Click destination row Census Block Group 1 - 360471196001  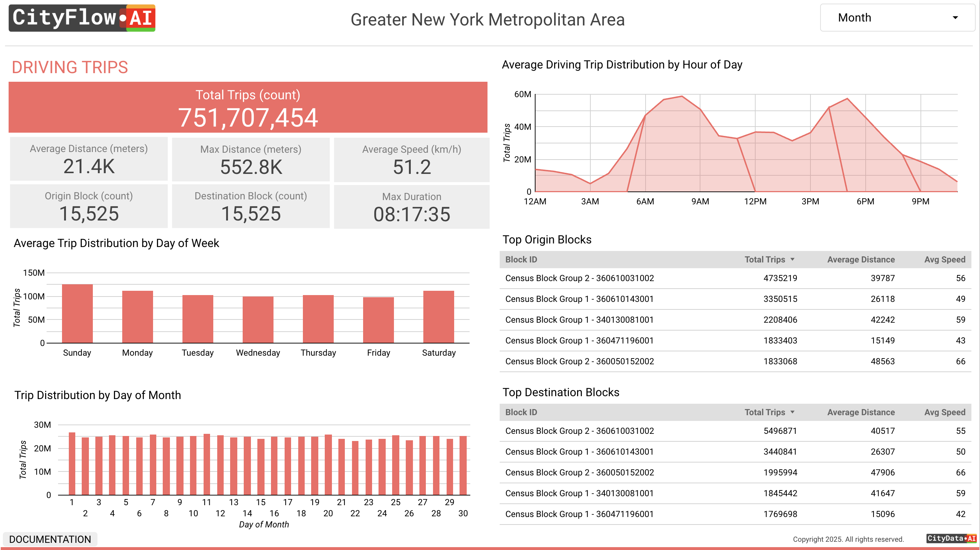(x=735, y=515)
